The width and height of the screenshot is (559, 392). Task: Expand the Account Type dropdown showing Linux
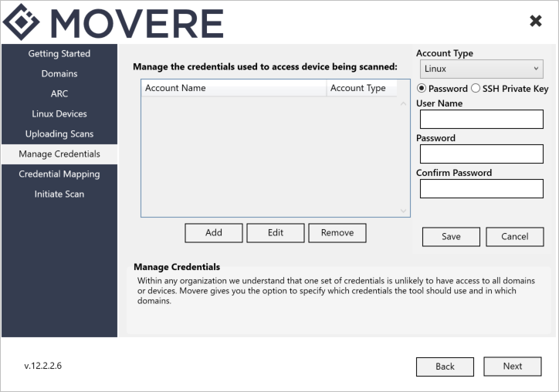pyautogui.click(x=482, y=69)
